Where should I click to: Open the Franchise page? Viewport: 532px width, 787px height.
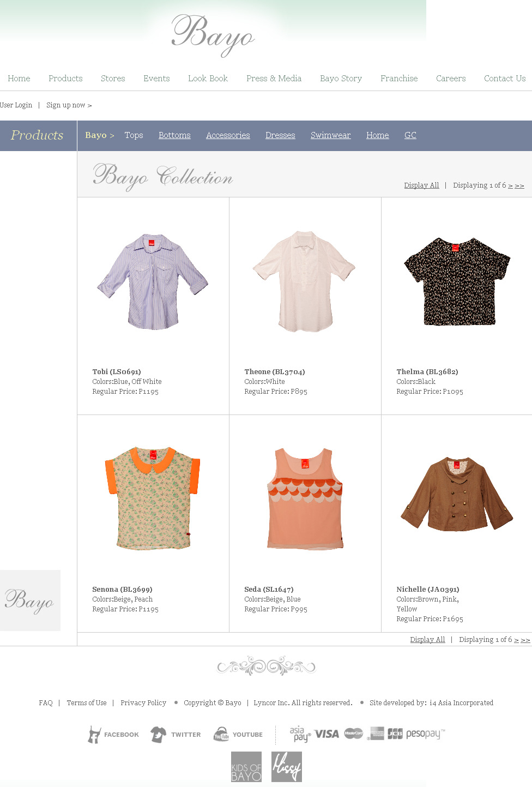click(x=399, y=79)
